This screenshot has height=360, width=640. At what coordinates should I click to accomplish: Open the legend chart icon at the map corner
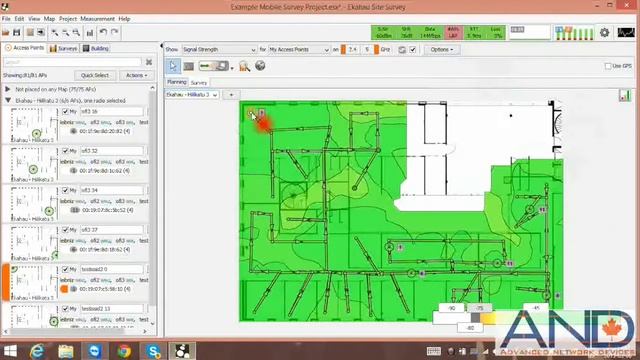pyautogui.click(x=625, y=96)
